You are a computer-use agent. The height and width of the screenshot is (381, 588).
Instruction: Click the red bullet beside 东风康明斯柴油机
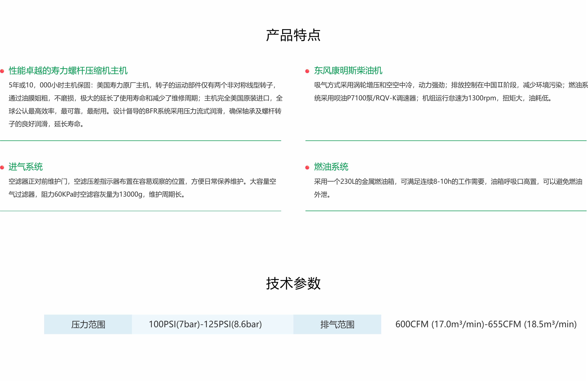tap(307, 71)
